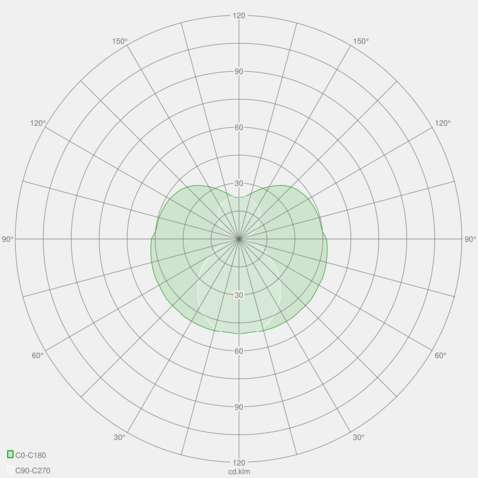Viewport: 478px width, 478px height.
Task: Click the center origin point of polar plot
Action: click(x=239, y=239)
